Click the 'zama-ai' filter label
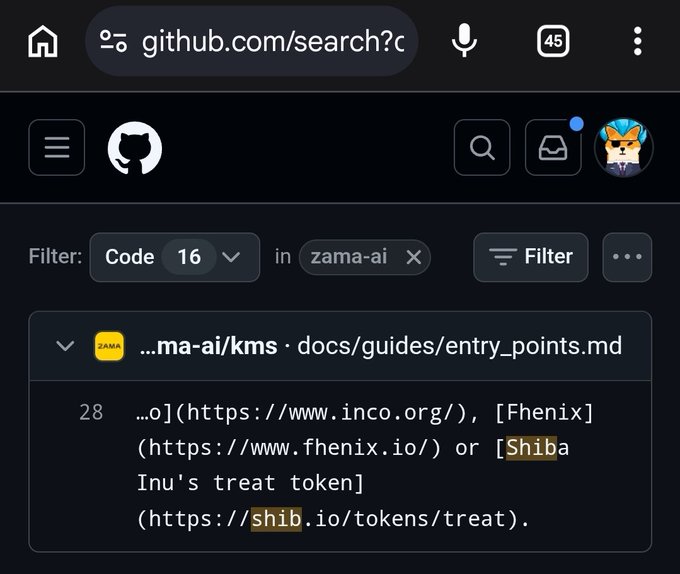This screenshot has height=574, width=680. click(349, 257)
